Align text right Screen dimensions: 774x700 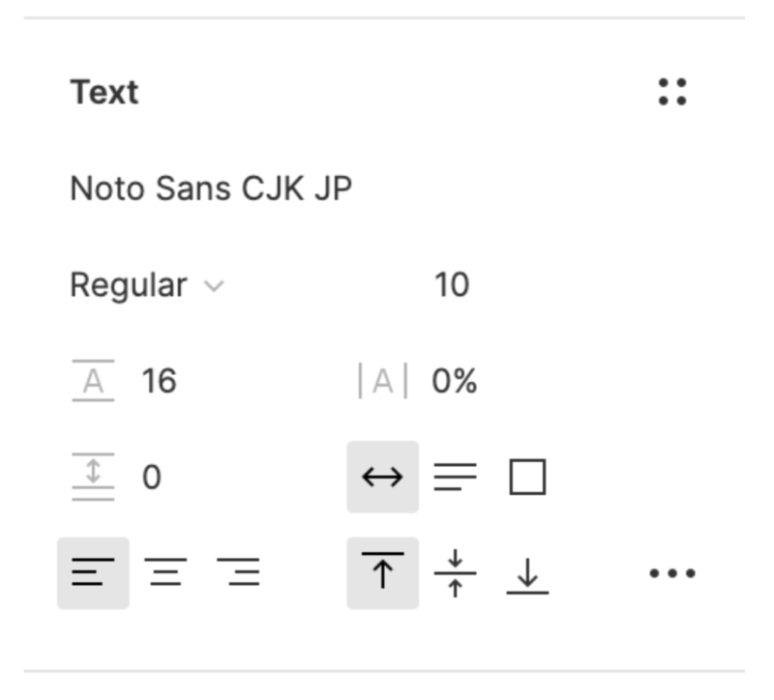click(238, 573)
